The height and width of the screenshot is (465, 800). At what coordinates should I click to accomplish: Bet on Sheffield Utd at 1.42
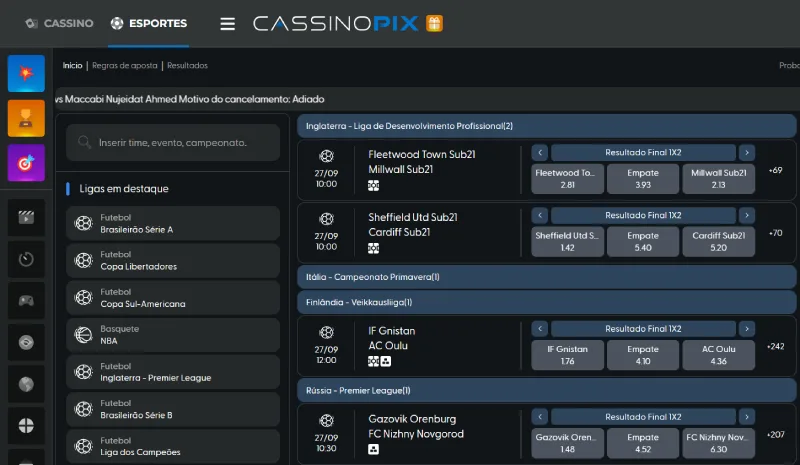click(567, 241)
